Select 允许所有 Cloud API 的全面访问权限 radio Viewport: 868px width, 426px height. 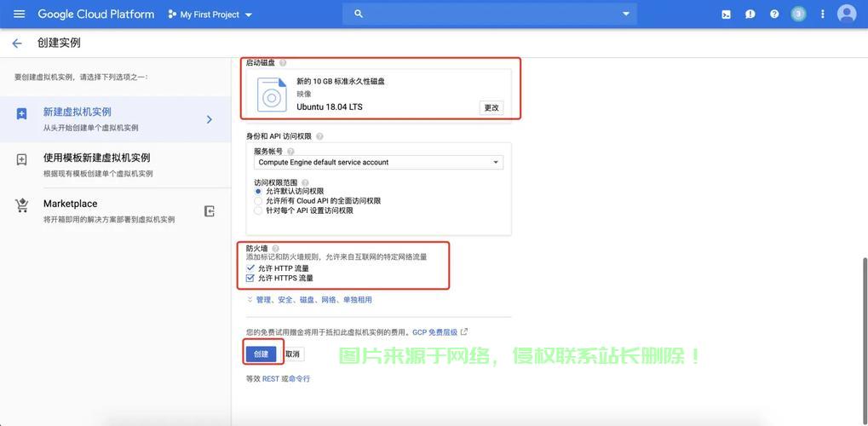tap(258, 200)
